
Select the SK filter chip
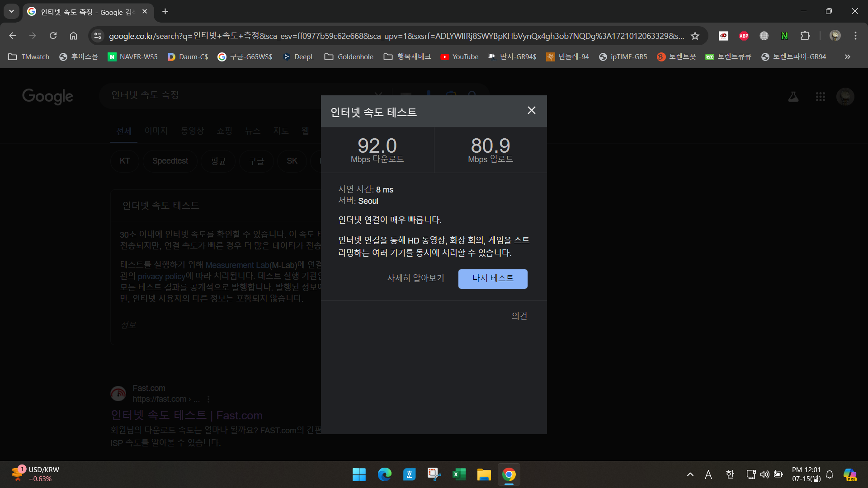(292, 161)
